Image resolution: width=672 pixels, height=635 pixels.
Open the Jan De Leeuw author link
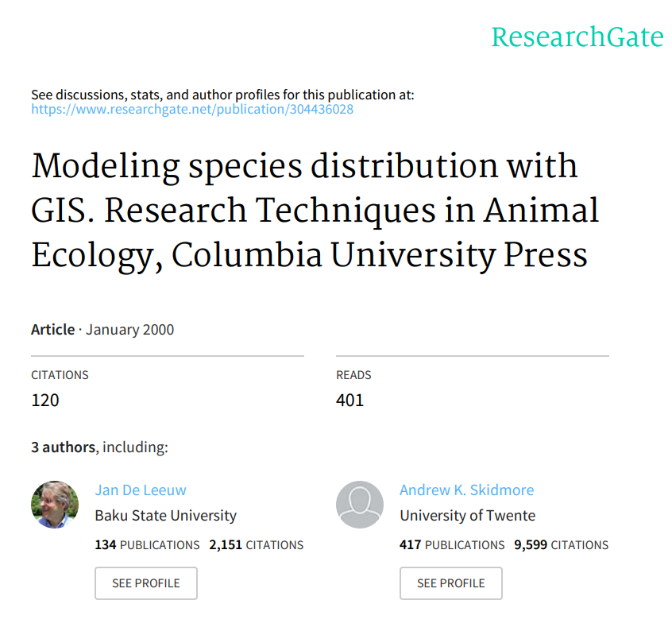pyautogui.click(x=141, y=490)
